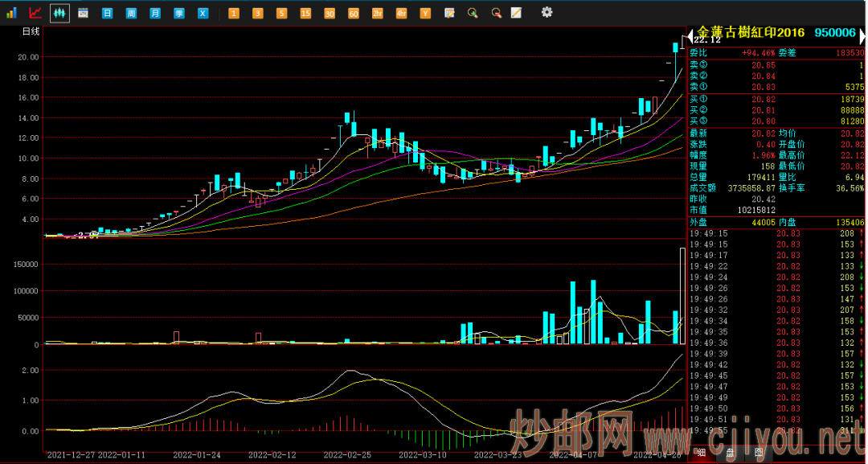Open the settings gear icon
Viewport: 868px width, 464px height.
coord(547,12)
